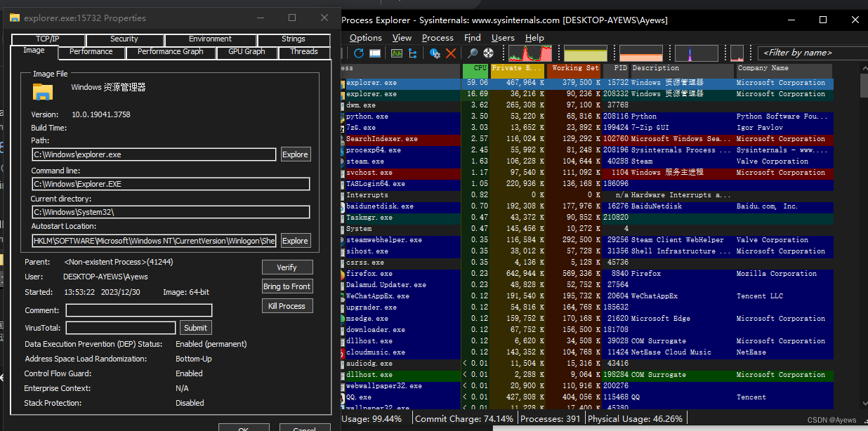Switch to the Security tab
The height and width of the screenshot is (431, 868).
(x=124, y=39)
